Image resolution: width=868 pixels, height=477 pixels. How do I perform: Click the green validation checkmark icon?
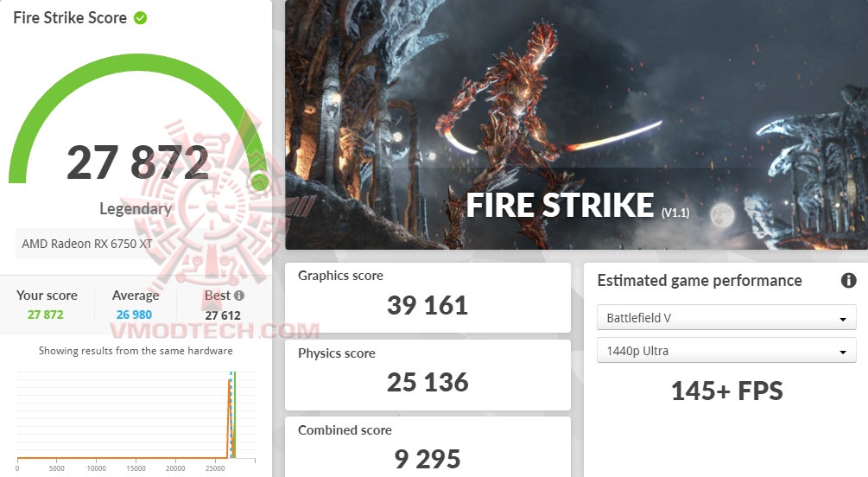(x=140, y=18)
